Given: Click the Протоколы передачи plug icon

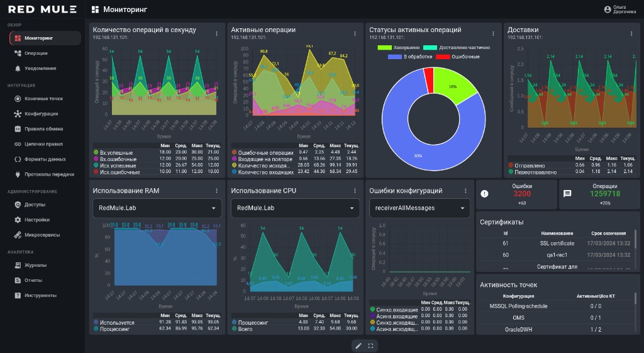Looking at the screenshot, I should [18, 174].
